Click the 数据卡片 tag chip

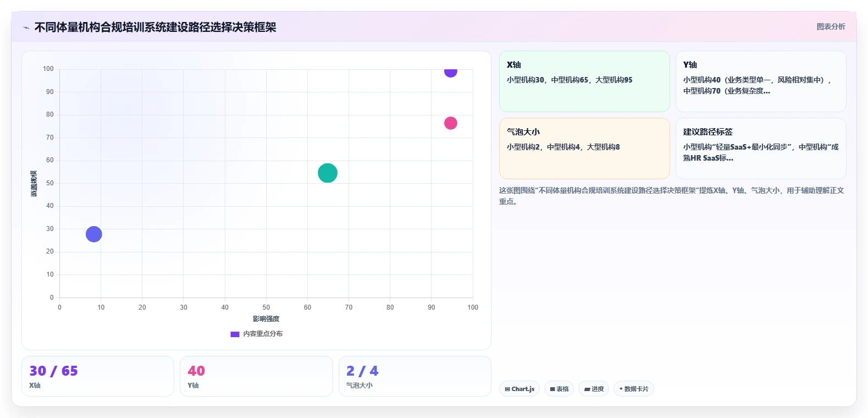tap(634, 389)
